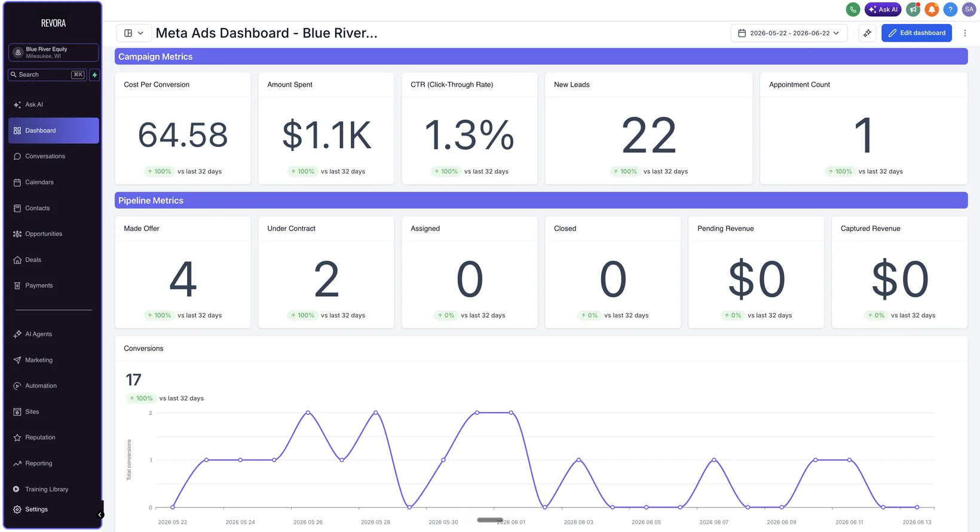Open AI Agents in the sidebar
The height and width of the screenshot is (532, 980).
pyautogui.click(x=54, y=334)
